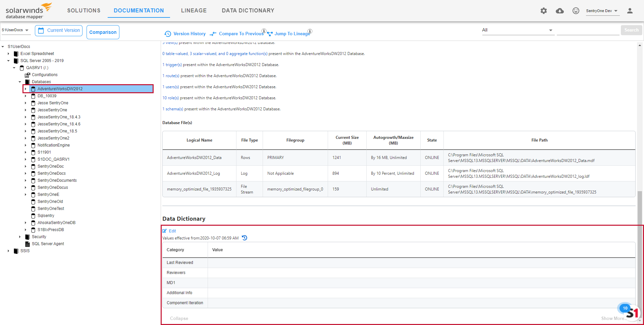Collapse the Databases node
The image size is (644, 325).
click(x=20, y=82)
